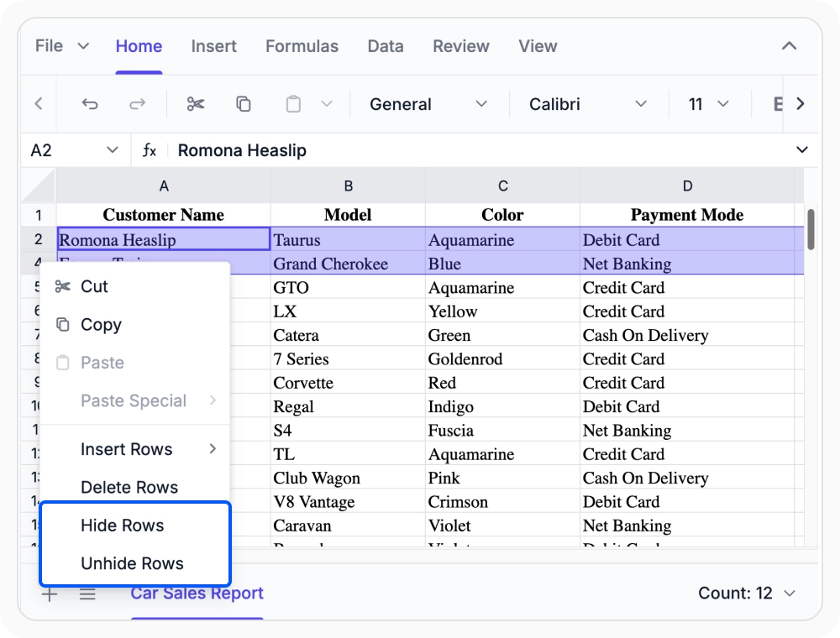Choose Delete Rows in context menu

[135, 487]
